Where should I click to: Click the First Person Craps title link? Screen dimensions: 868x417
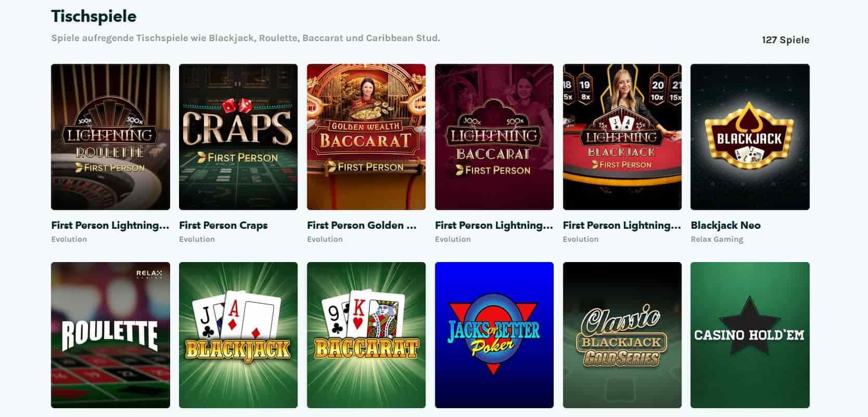pos(223,225)
